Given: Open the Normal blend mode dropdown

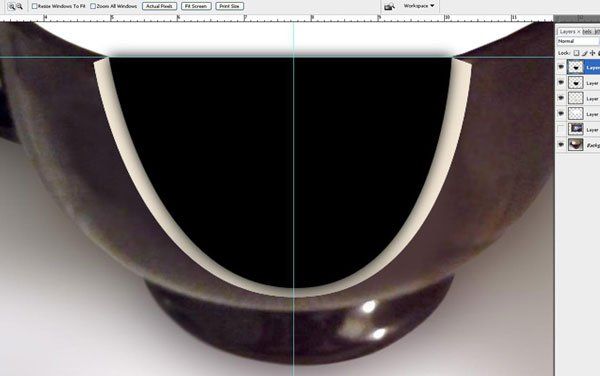Looking at the screenshot, I should (x=578, y=41).
